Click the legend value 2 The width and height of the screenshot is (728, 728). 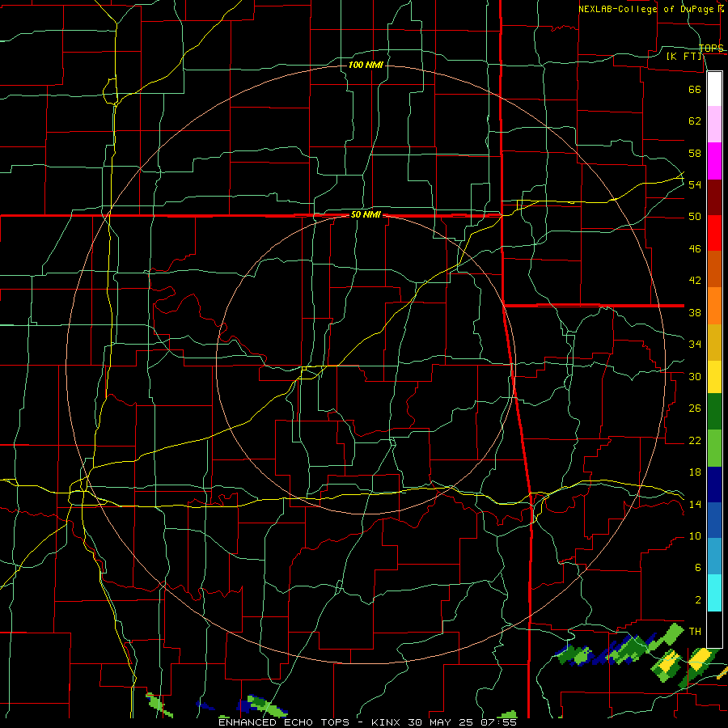click(697, 600)
